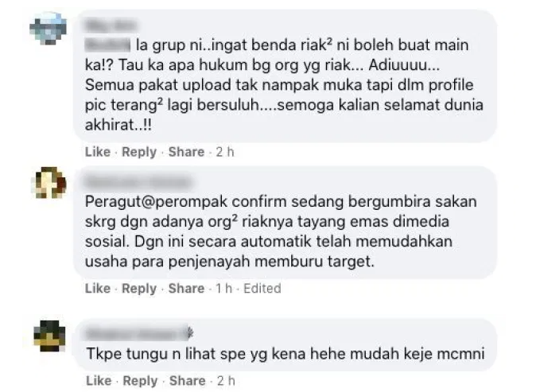Share the 'Peragut@perompak' comment
Image resolution: width=536 pixels, height=392 pixels.
point(186,289)
